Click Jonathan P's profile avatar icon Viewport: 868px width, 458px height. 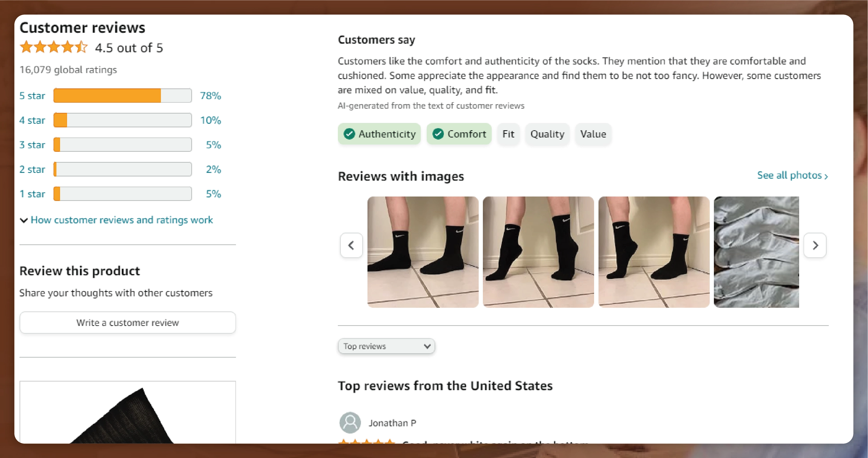click(x=350, y=423)
